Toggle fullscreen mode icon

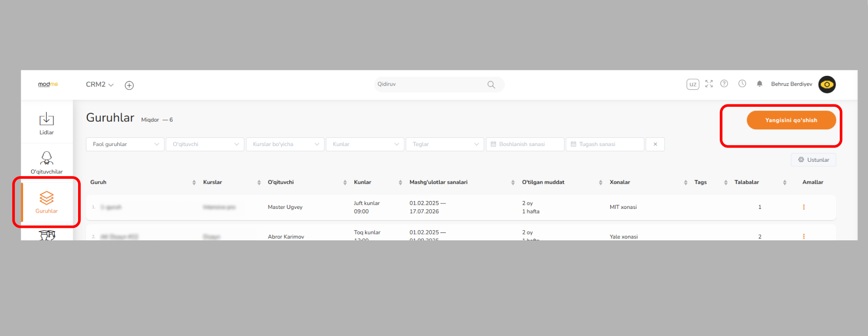[x=709, y=84]
